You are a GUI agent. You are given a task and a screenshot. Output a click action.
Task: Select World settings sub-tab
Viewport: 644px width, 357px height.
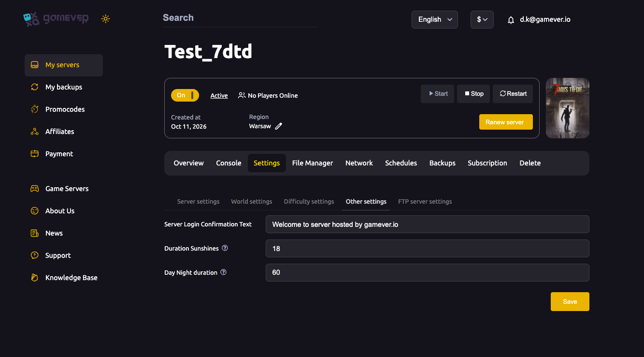[252, 201]
